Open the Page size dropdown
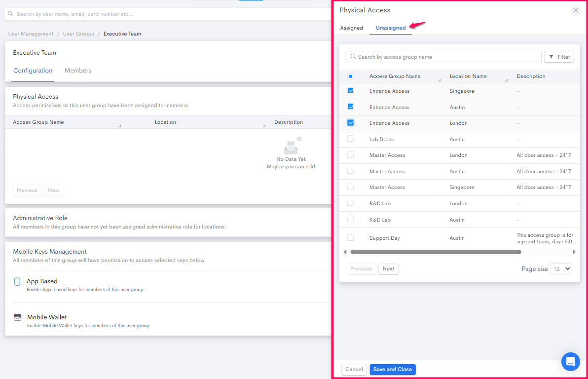The height and width of the screenshot is (379, 588). (x=561, y=268)
